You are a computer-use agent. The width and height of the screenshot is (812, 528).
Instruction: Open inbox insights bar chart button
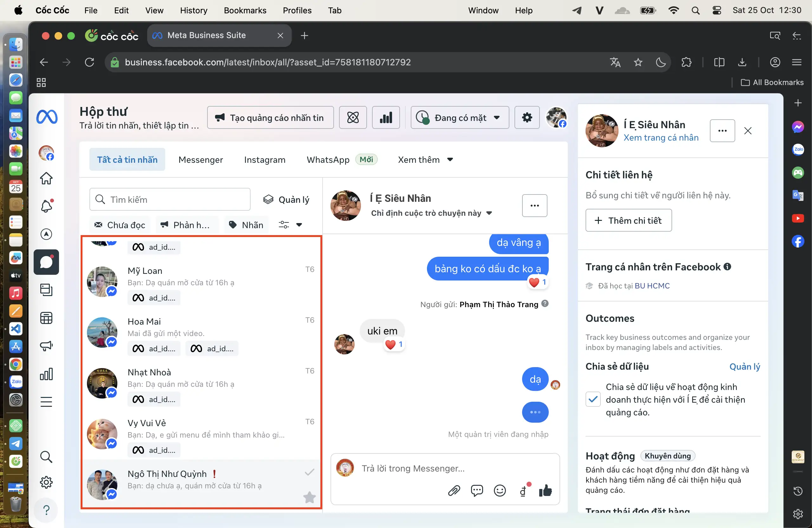(385, 118)
